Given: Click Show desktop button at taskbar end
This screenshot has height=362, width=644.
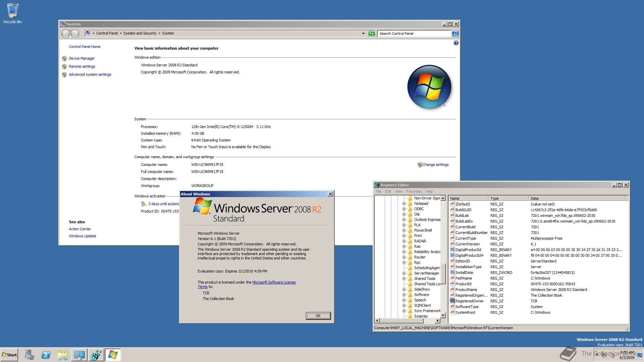Looking at the screenshot, I should (640, 355).
